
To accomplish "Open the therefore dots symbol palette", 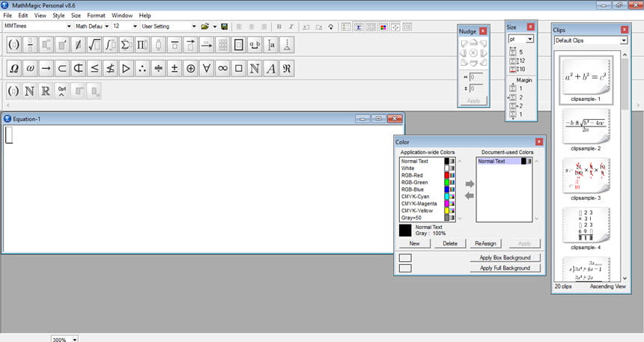I will pos(142,69).
